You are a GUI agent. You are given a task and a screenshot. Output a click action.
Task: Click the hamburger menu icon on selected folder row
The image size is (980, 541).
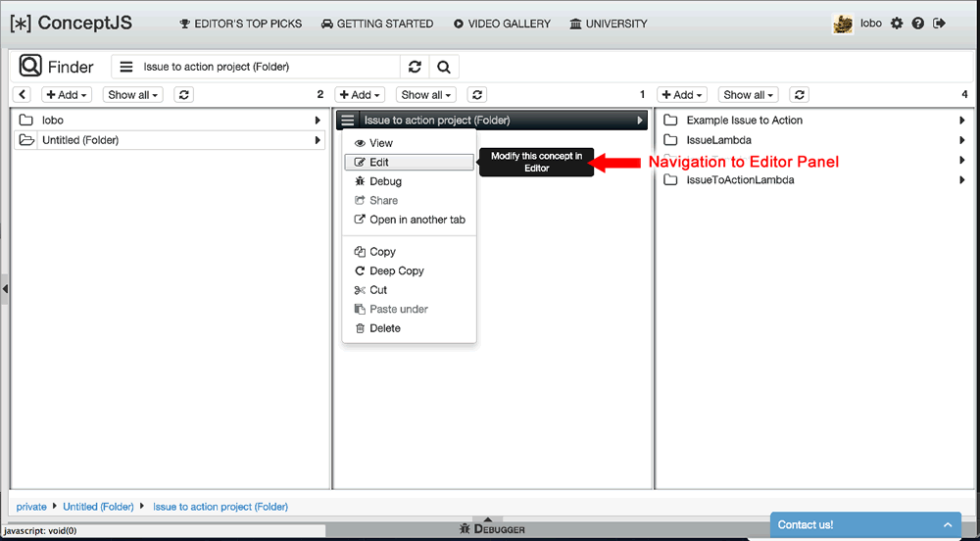click(x=349, y=120)
